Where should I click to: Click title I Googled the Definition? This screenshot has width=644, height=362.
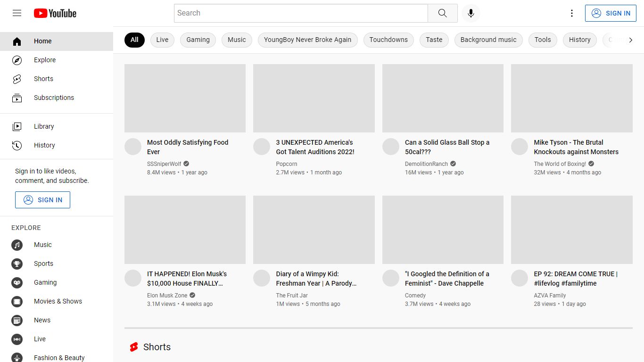[x=447, y=279]
